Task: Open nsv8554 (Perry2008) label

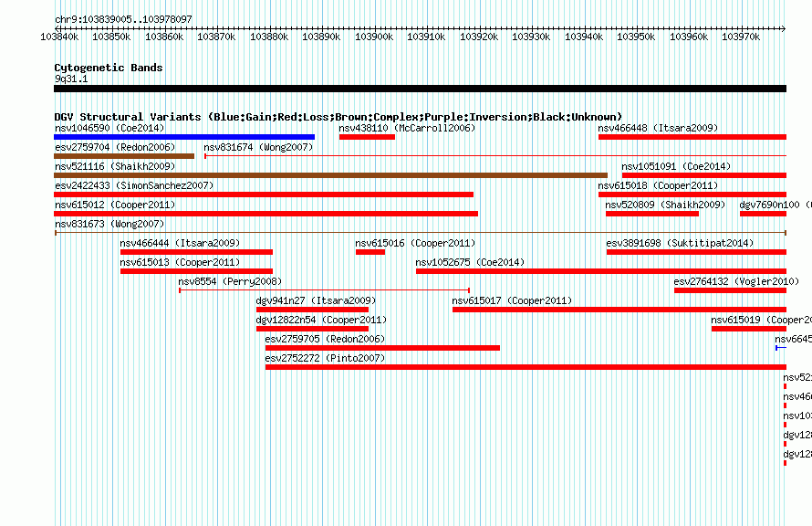Action: [x=230, y=281]
